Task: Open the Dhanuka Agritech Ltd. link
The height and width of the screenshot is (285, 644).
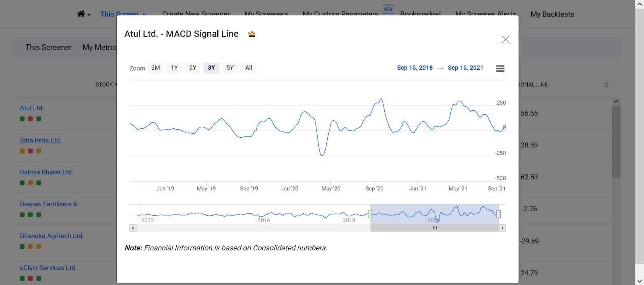Action: click(x=52, y=236)
